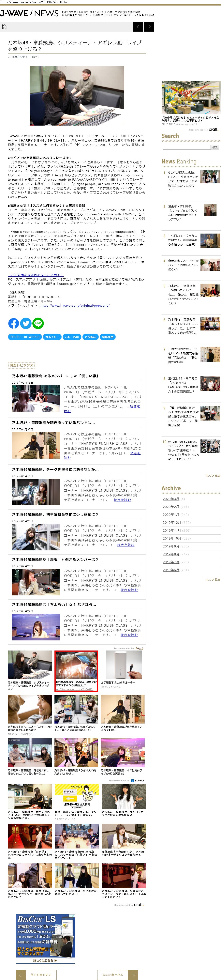
Task: Go to previous article with top left arrow
Action: [138, 27]
